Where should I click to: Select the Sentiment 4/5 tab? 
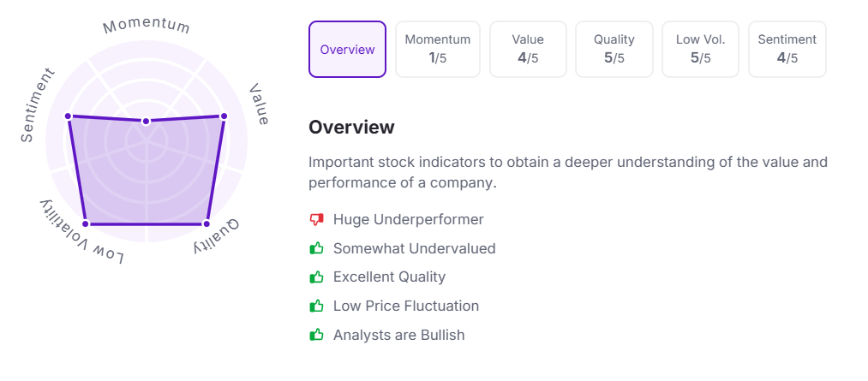coord(787,50)
